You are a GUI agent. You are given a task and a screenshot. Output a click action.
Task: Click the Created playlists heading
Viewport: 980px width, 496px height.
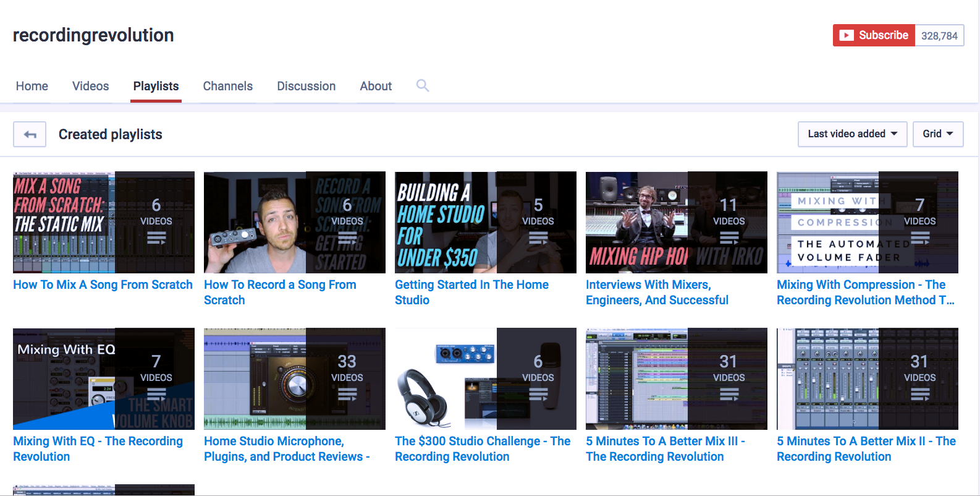[x=111, y=134]
